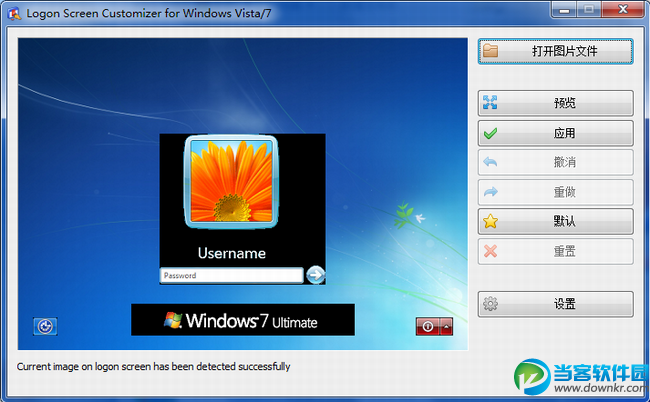
Task: Click the 预览 preview button
Action: pyautogui.click(x=555, y=103)
